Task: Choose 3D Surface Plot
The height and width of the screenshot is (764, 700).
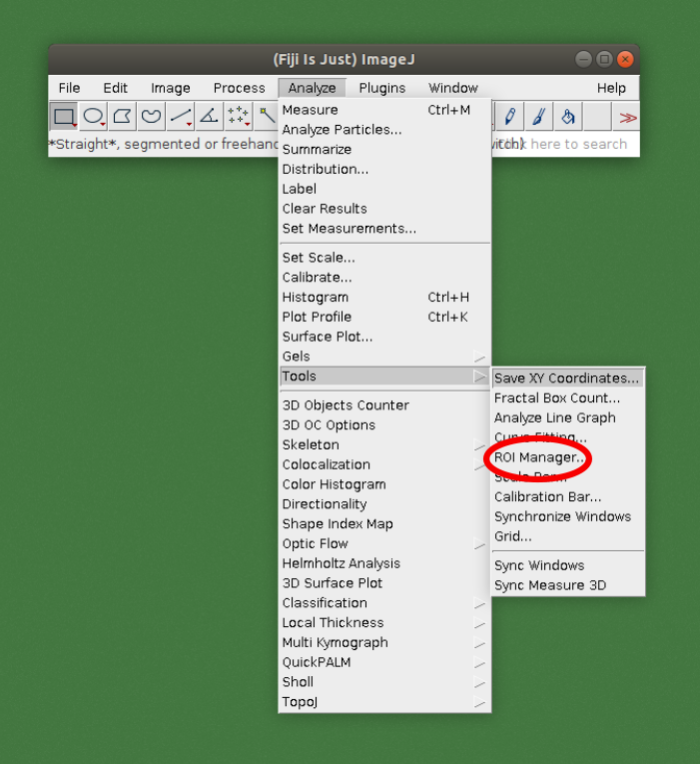Action: [384, 583]
